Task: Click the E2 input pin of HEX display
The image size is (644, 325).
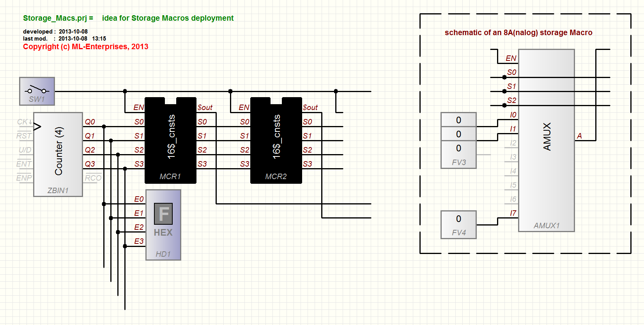Action: click(x=139, y=227)
